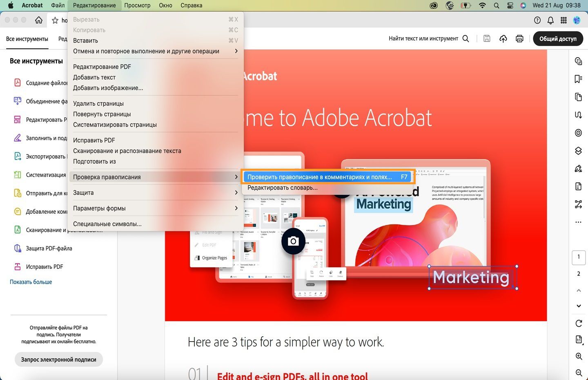Click the magnifier next to 'Найти текст или инструмент'
588x380 pixels.
[465, 38]
